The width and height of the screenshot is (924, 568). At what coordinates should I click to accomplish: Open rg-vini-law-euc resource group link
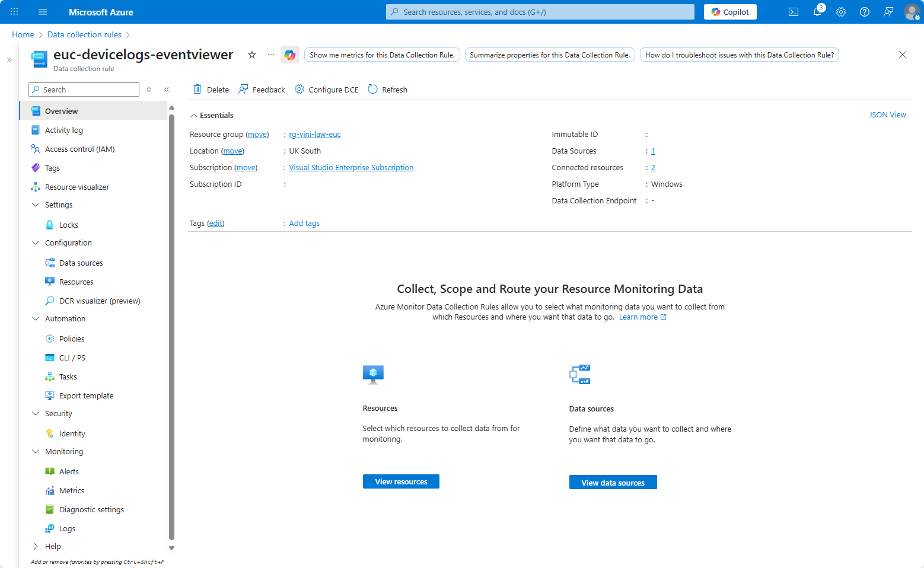(314, 135)
